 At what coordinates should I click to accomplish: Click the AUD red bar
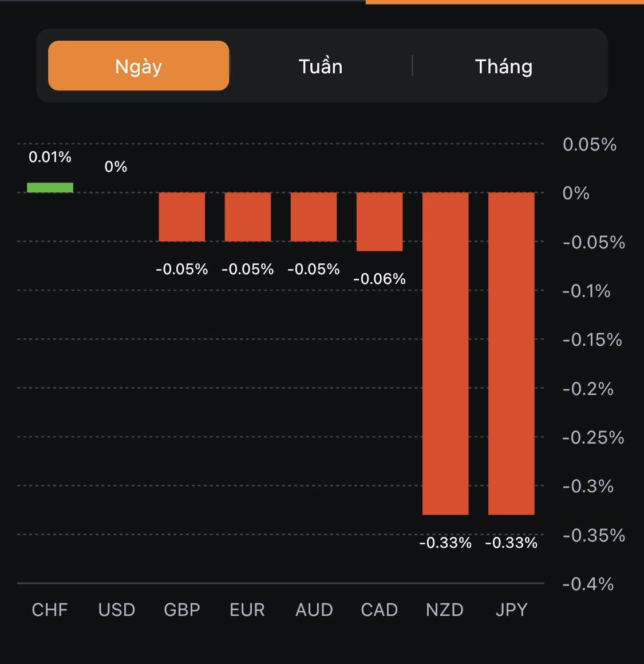(314, 217)
